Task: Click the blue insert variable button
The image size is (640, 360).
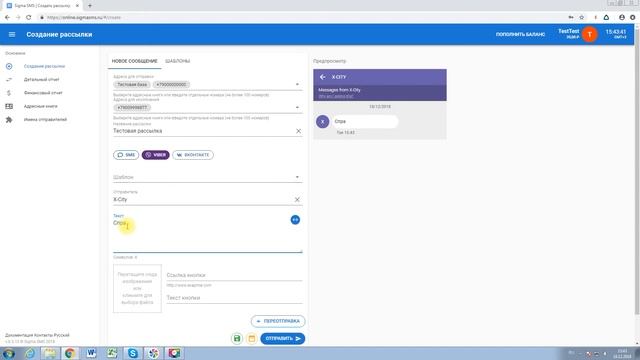Action: coord(295,220)
